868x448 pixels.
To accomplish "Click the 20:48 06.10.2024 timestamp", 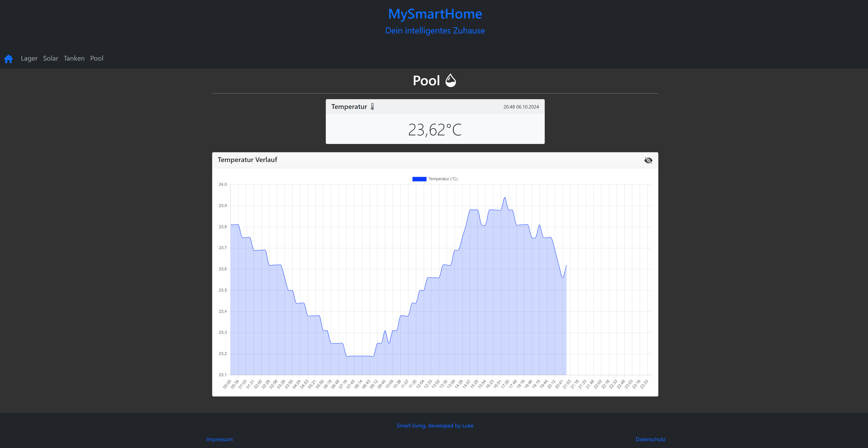I will [521, 107].
